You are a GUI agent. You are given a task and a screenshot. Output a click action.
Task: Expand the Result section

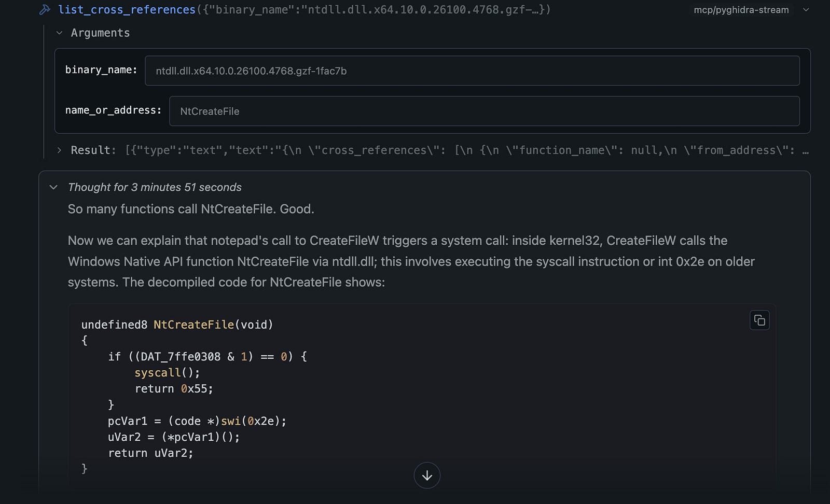point(59,150)
